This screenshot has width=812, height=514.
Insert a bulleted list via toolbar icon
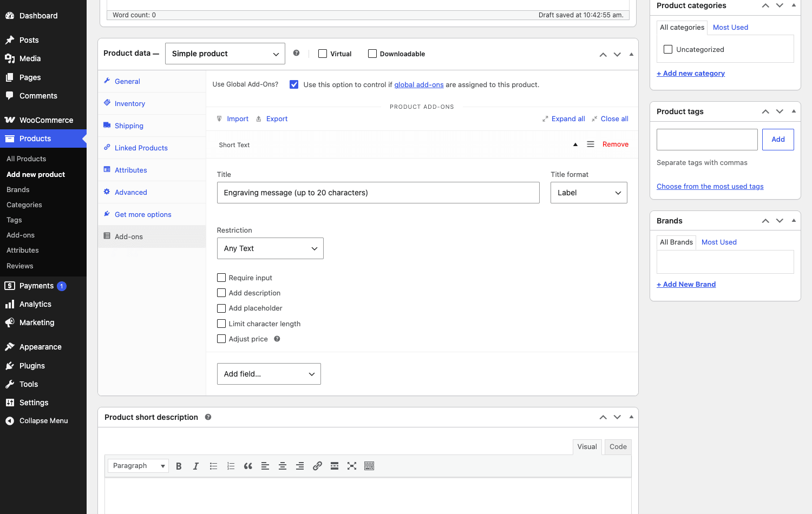(213, 466)
